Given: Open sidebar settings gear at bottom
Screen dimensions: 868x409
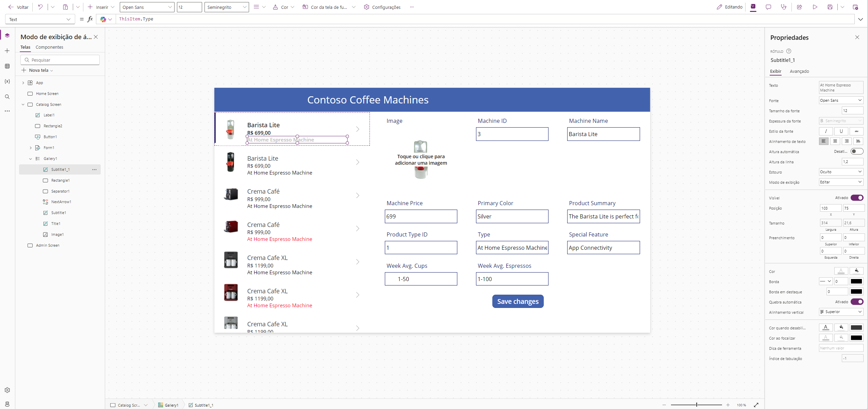Looking at the screenshot, I should tap(7, 390).
